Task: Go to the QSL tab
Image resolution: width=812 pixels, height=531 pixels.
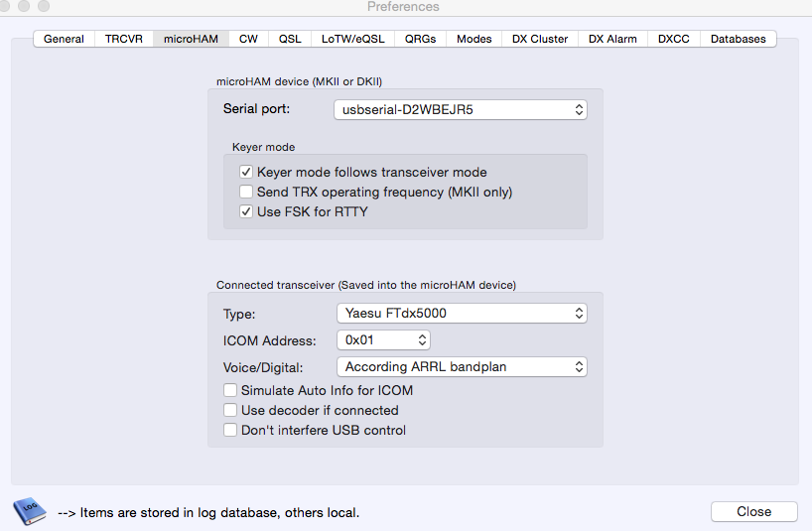Action: 290,39
